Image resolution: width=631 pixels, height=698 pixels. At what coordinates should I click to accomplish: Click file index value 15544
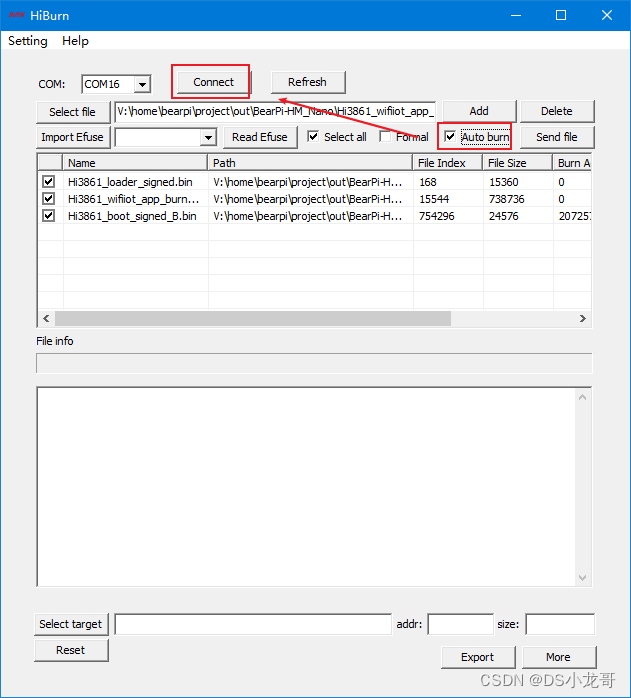(434, 199)
